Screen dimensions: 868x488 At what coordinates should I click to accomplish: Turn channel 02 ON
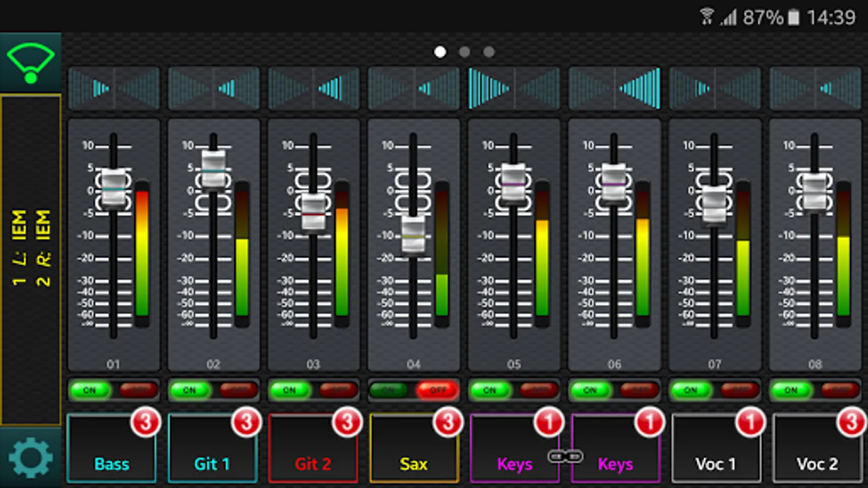point(189,390)
